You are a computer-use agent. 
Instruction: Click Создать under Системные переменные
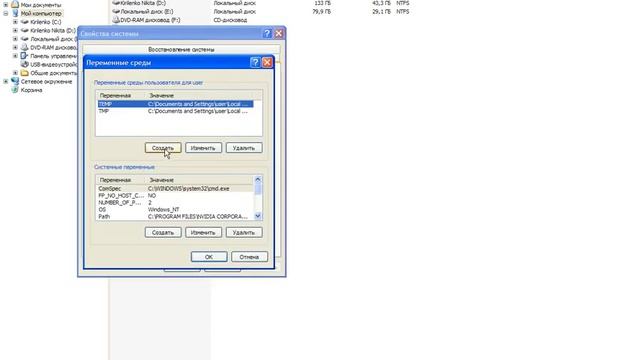(x=163, y=232)
